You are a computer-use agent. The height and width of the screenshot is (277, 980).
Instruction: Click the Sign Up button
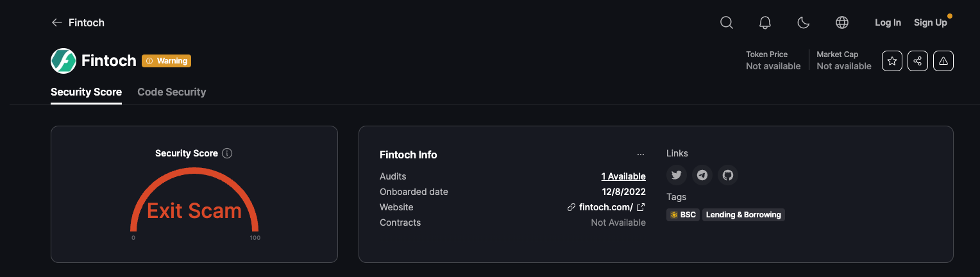[930, 23]
